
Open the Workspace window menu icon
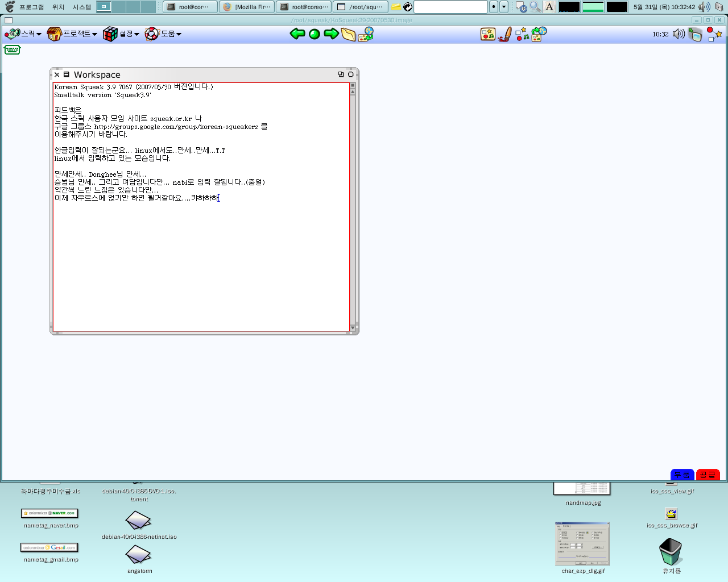click(67, 74)
